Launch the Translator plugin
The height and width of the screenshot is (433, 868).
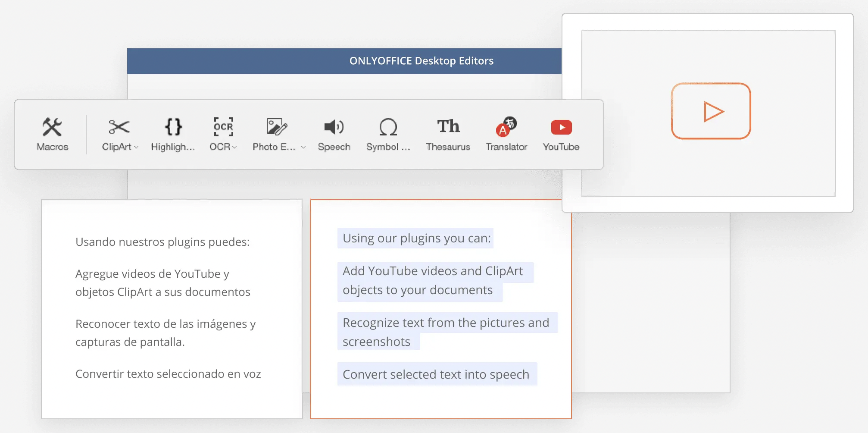(x=506, y=134)
